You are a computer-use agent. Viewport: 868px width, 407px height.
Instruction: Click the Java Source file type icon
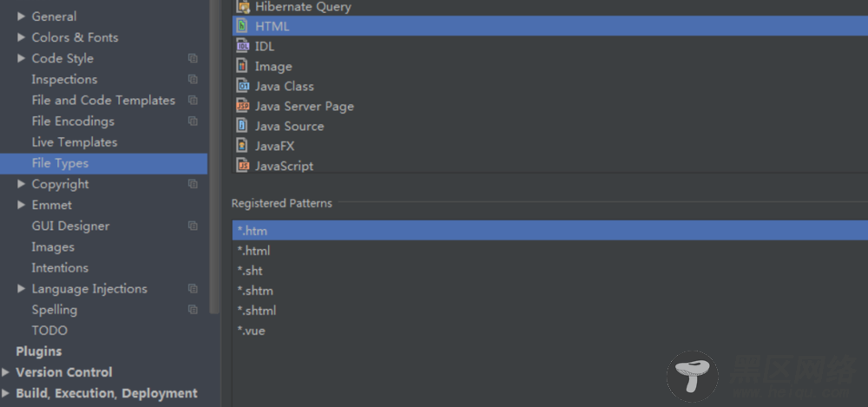coord(243,127)
